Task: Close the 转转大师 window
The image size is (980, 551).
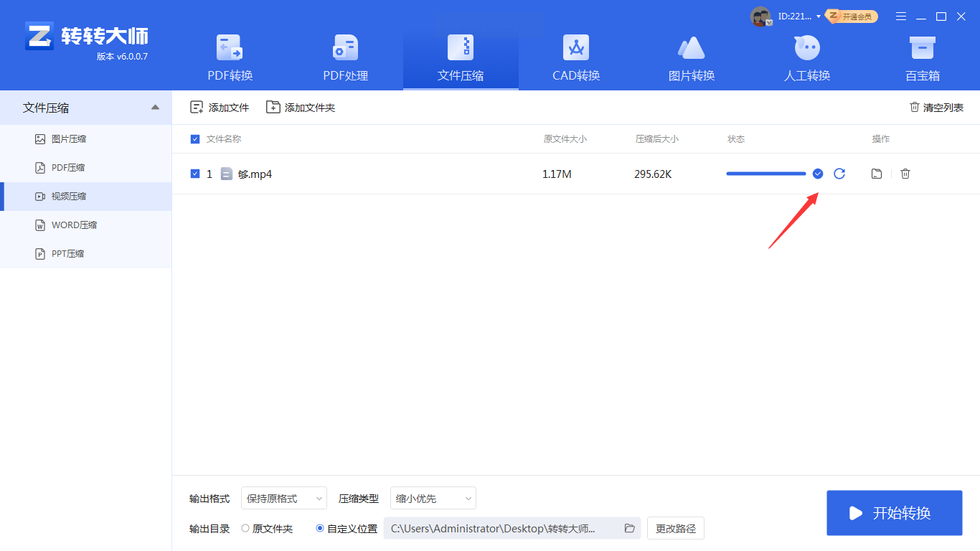Action: 961,17
